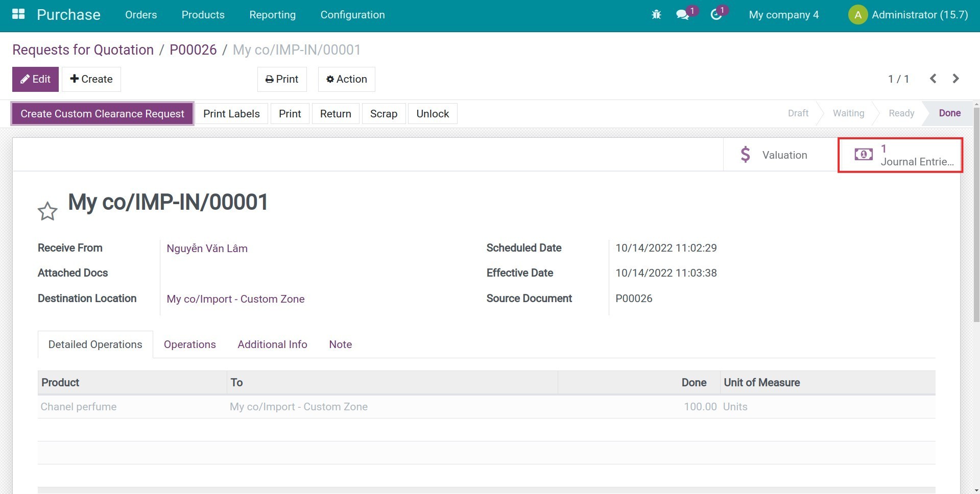980x494 pixels.
Task: Open the apps grid menu icon
Action: point(18,14)
